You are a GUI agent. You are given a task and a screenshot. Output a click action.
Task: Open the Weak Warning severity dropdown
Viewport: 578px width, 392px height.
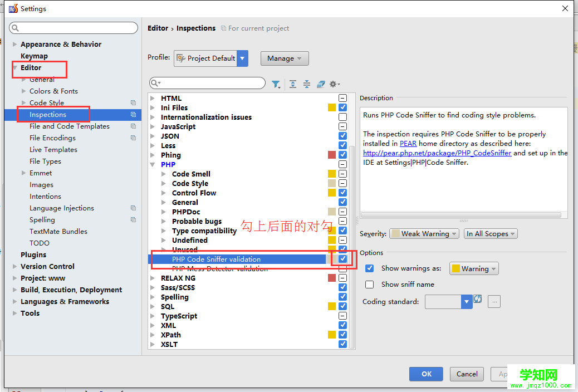(424, 233)
